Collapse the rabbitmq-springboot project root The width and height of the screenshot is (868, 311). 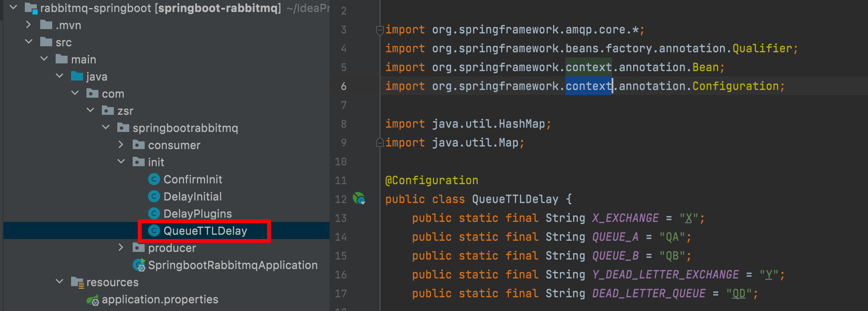(13, 7)
